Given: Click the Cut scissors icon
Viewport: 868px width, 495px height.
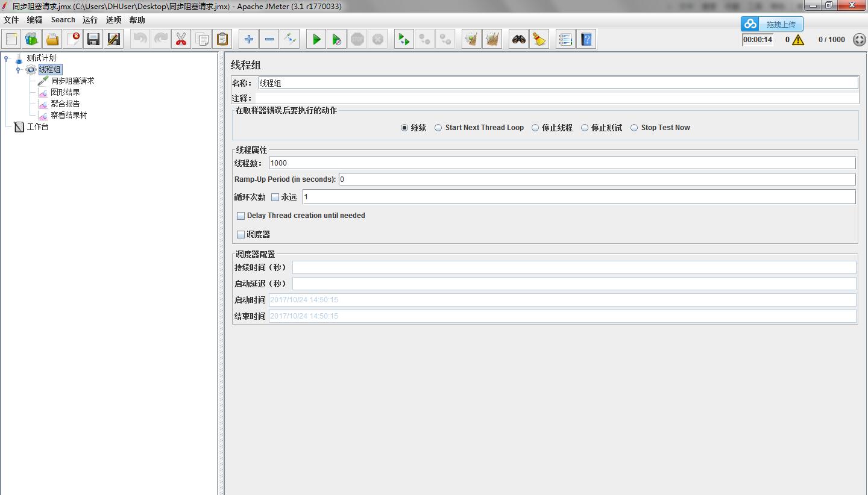Looking at the screenshot, I should pyautogui.click(x=181, y=39).
